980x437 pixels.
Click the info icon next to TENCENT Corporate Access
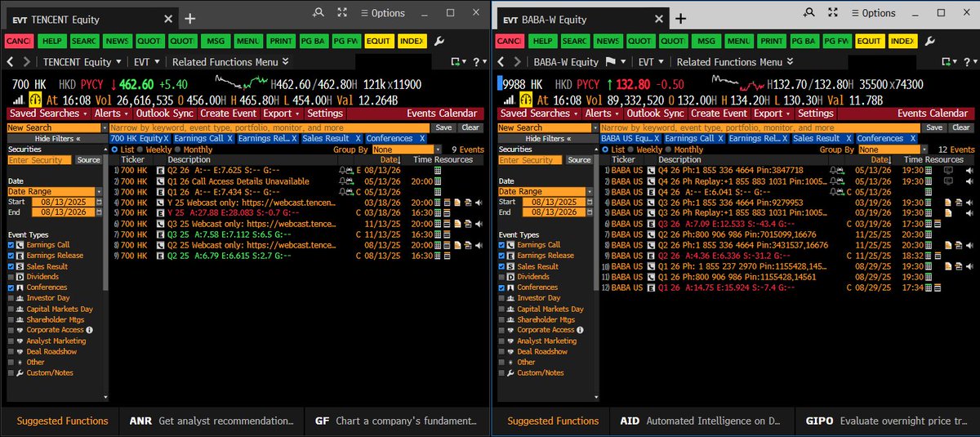pos(89,330)
